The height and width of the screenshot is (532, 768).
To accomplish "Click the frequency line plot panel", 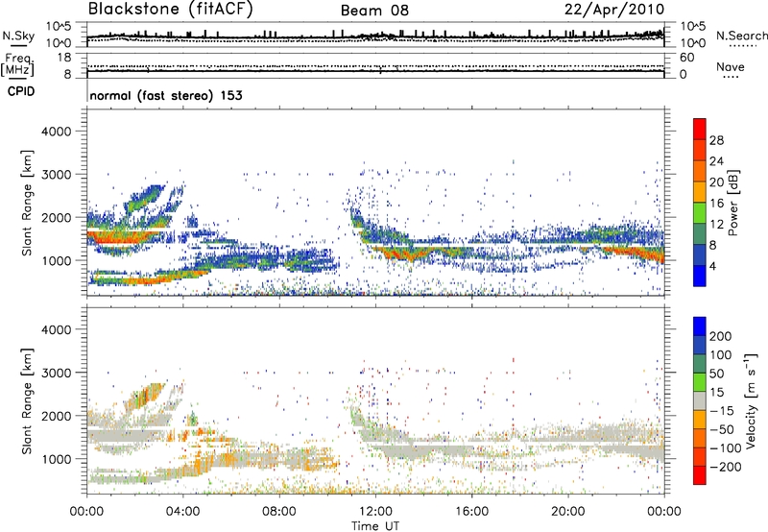I will [375, 65].
